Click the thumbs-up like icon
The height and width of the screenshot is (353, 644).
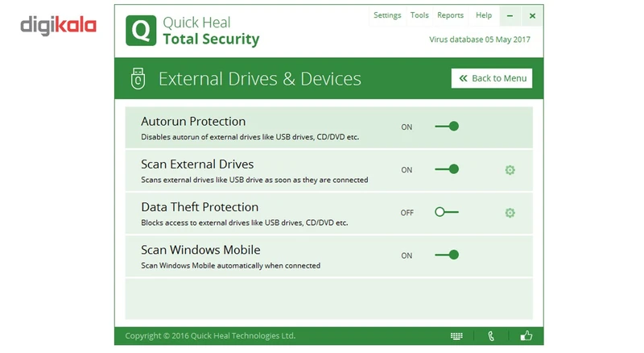click(526, 336)
